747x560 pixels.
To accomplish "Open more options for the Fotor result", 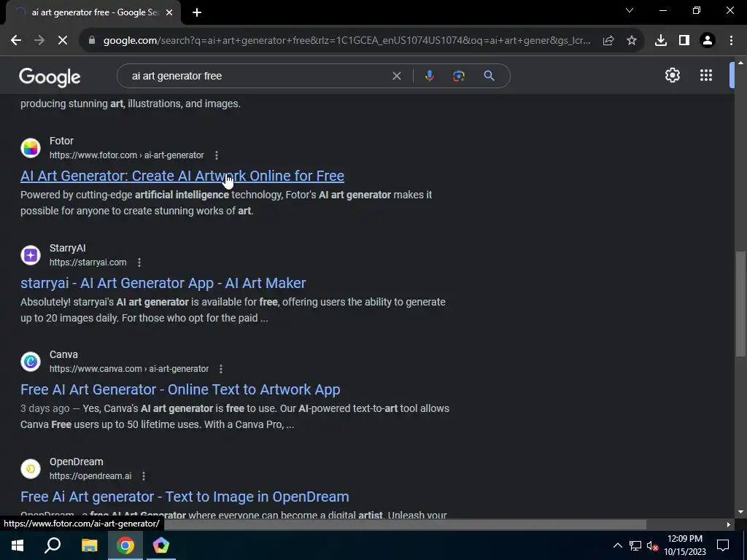I will click(x=216, y=155).
